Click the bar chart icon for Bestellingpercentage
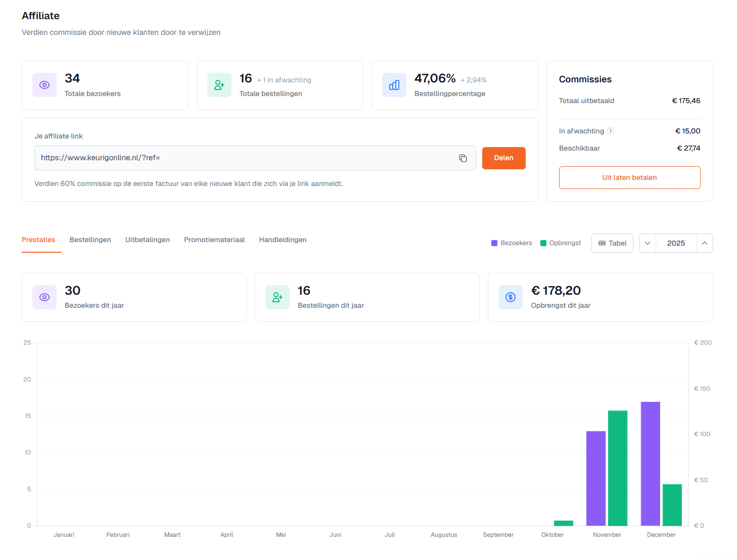The height and width of the screenshot is (560, 737). pyautogui.click(x=394, y=85)
